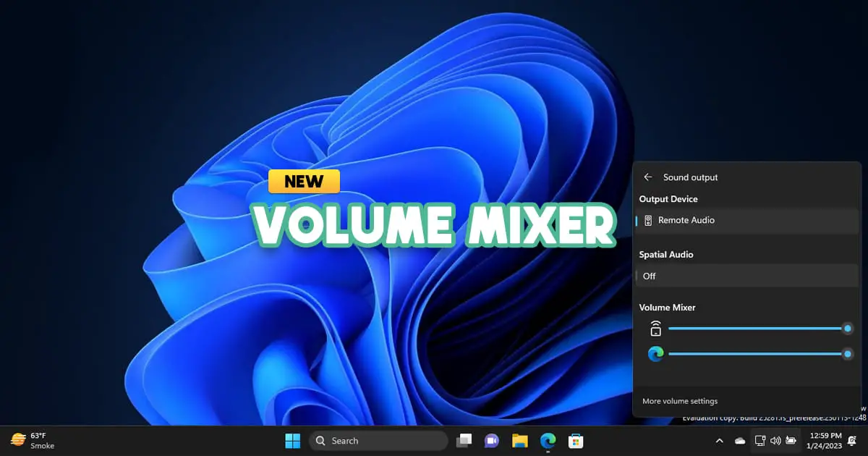Go back using the Sound output arrow
This screenshot has width=868, height=456.
point(648,177)
